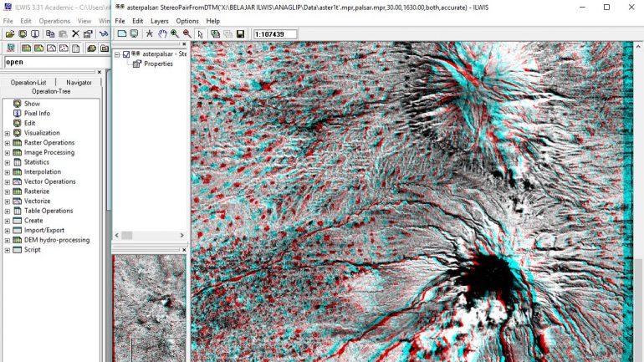
Task: Click the polygon map filter icon in second toolbar
Action: (38, 48)
